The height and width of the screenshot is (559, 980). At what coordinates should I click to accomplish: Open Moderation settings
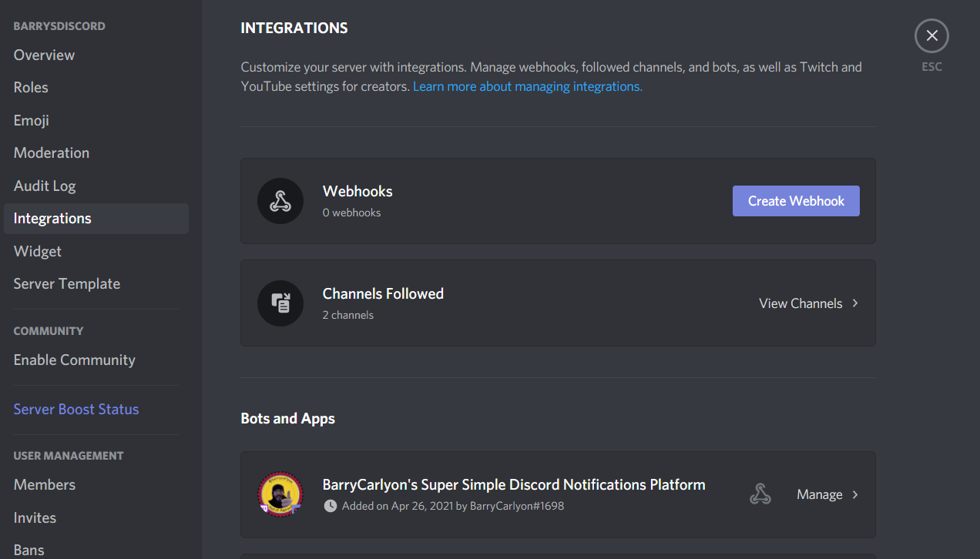[96, 153]
